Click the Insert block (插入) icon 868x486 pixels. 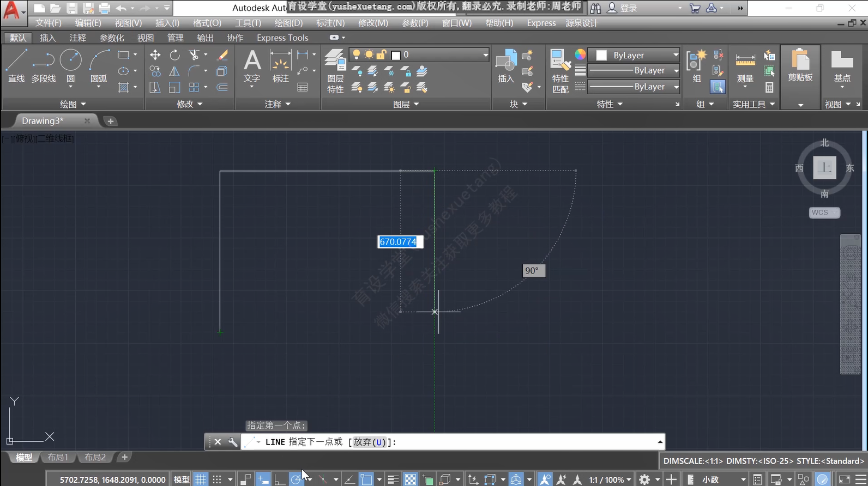click(x=506, y=66)
